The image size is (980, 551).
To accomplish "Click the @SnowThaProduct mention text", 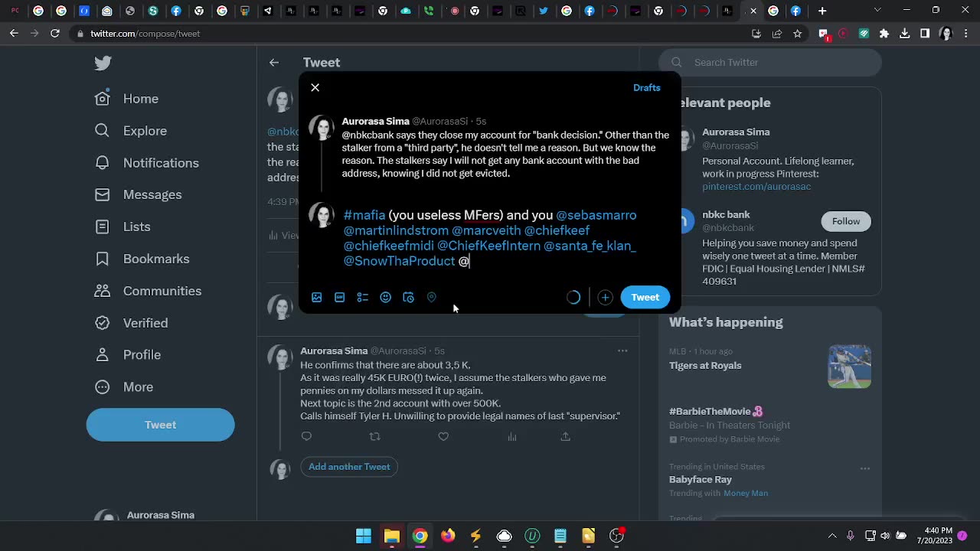I will 400,261.
